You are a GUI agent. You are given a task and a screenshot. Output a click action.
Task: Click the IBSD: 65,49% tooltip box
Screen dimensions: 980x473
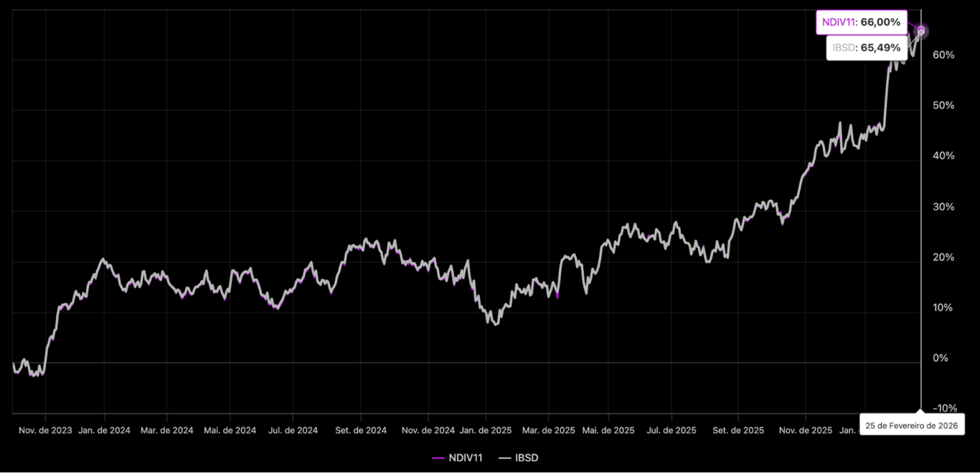pos(866,47)
